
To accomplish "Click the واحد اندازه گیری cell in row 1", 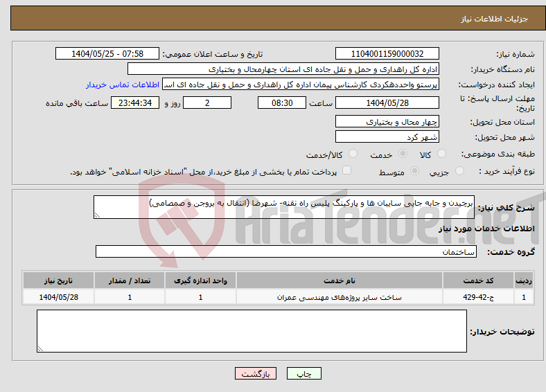I will coord(200,297).
